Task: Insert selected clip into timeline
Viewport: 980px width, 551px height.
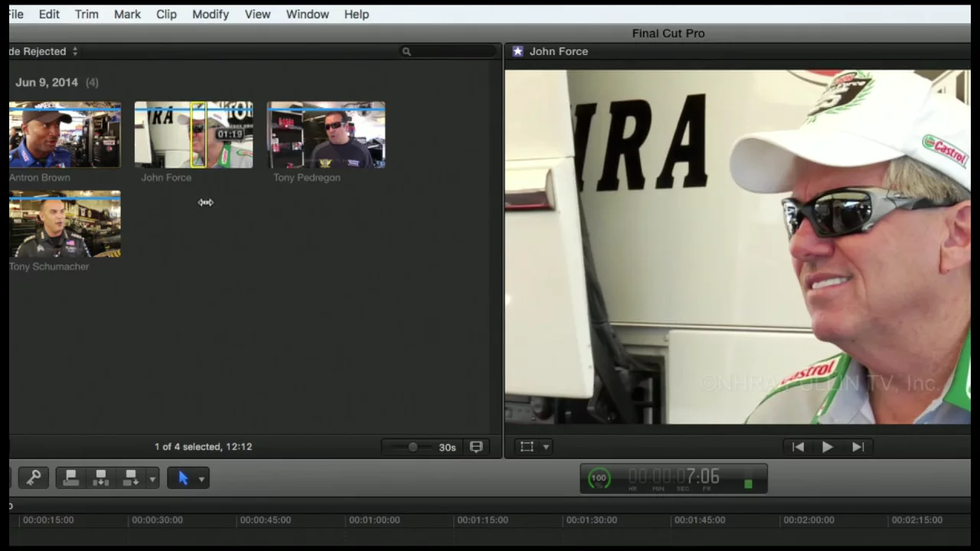Action: (x=100, y=478)
